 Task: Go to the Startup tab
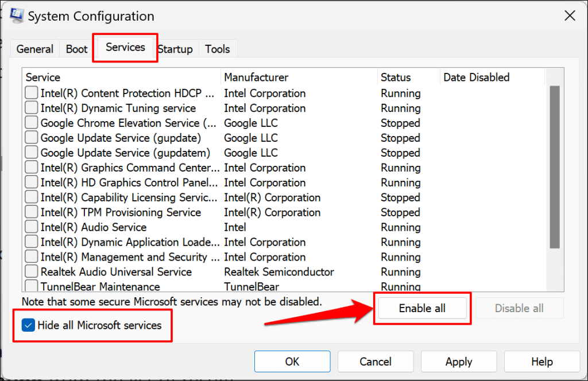point(175,49)
